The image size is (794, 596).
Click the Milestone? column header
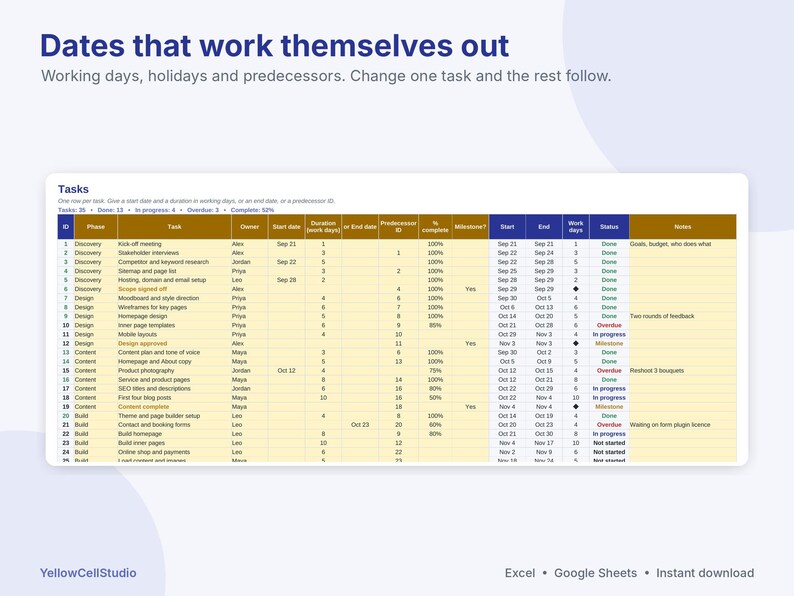(x=470, y=227)
